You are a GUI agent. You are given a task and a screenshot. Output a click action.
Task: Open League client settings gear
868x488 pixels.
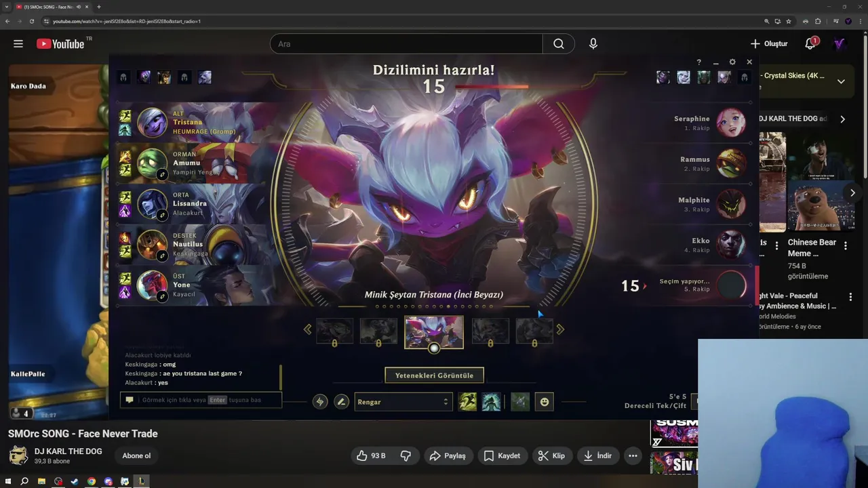click(732, 62)
